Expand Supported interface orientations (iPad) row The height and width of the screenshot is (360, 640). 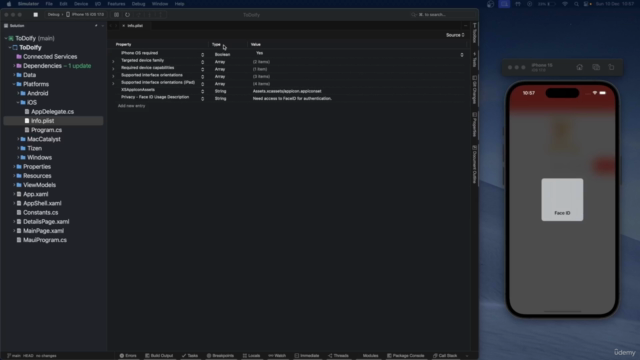point(113,84)
